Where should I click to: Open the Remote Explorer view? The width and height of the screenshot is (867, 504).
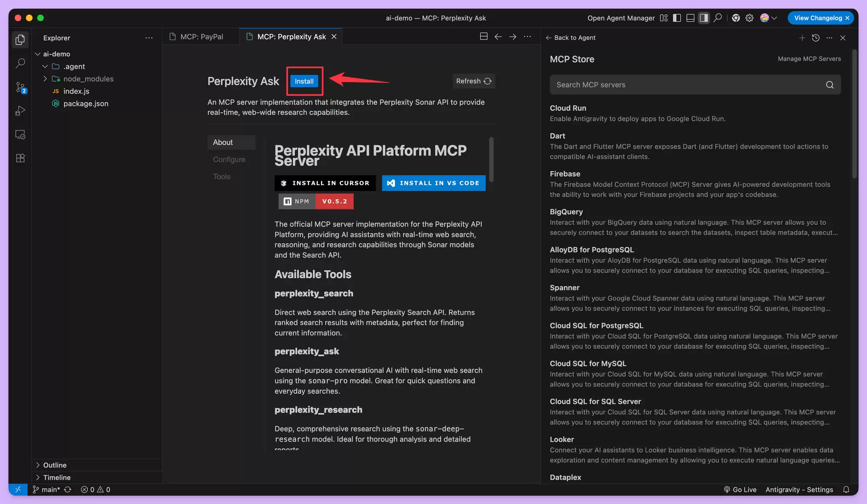click(x=20, y=134)
